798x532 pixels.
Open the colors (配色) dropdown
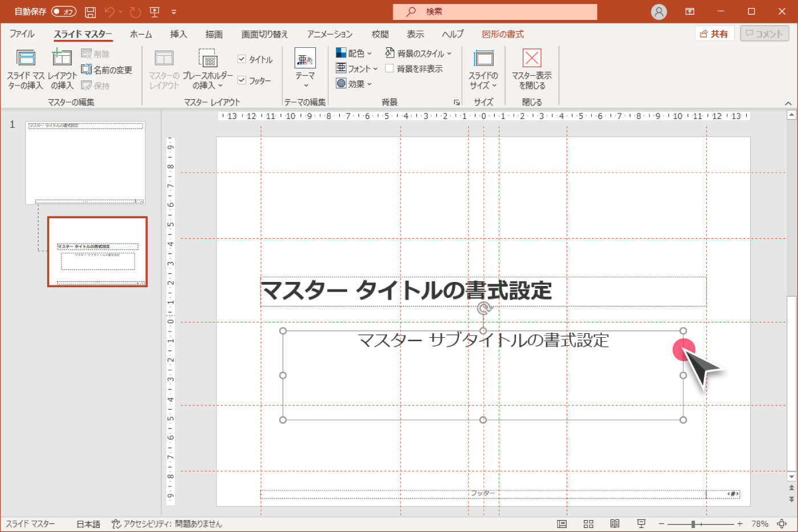click(353, 53)
